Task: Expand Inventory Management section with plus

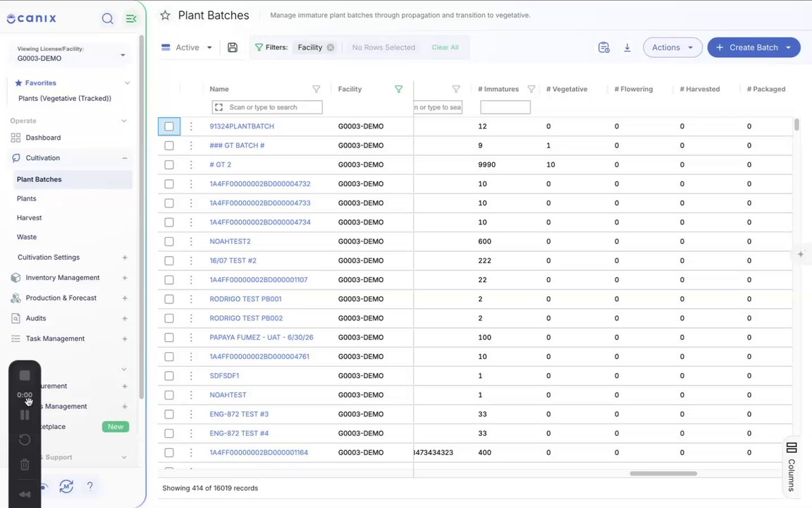Action: point(125,278)
